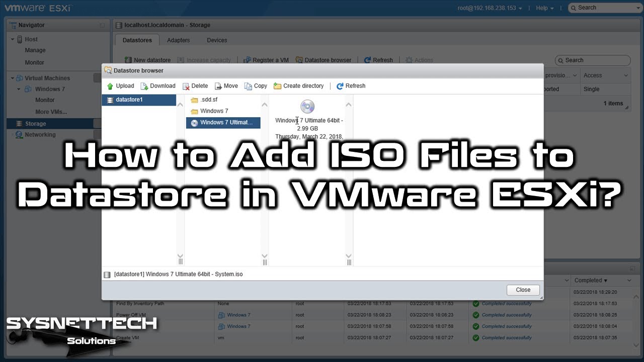Open the Completed column dropdown in tasks
This screenshot has height=362, width=644.
[629, 281]
